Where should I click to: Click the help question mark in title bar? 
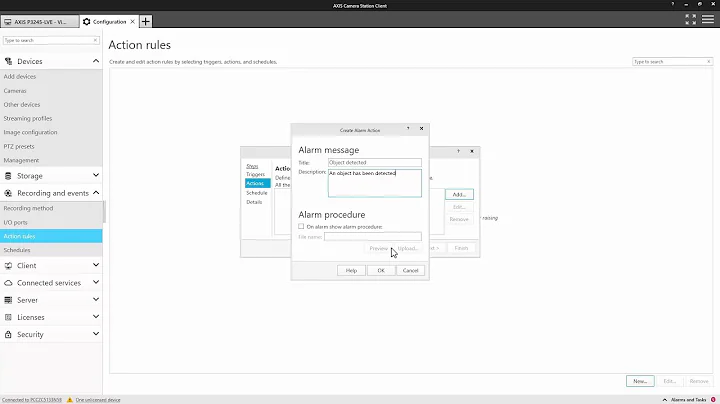[673, 4]
